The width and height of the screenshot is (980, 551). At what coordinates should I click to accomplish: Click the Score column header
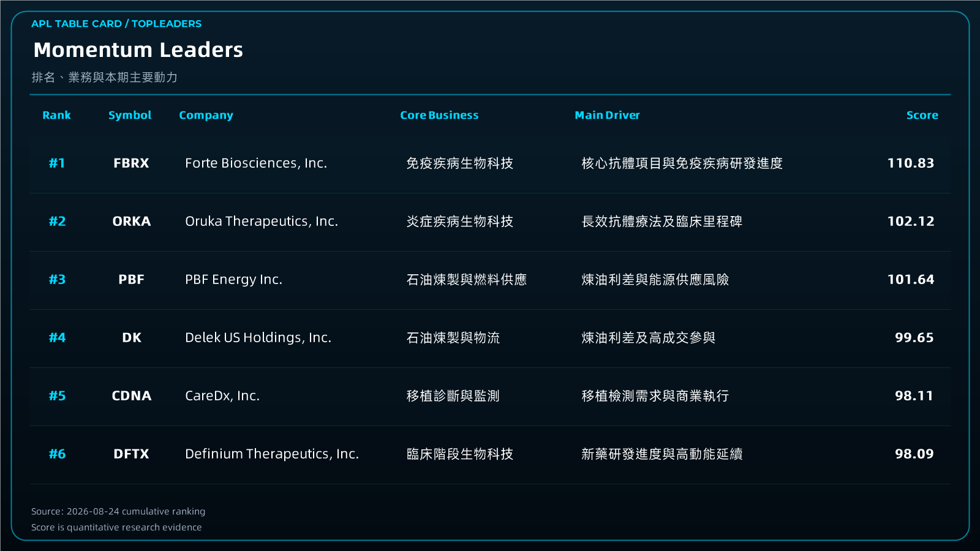tap(922, 115)
